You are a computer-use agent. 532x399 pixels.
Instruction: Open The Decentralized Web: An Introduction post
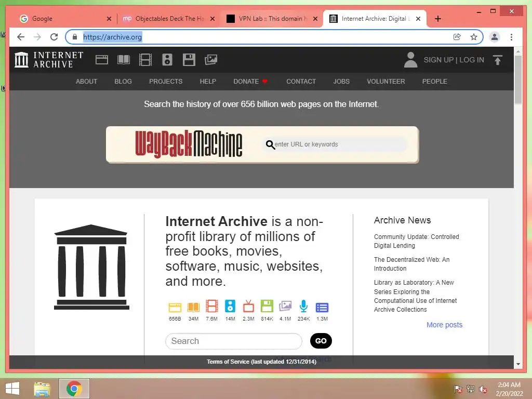[x=411, y=264]
